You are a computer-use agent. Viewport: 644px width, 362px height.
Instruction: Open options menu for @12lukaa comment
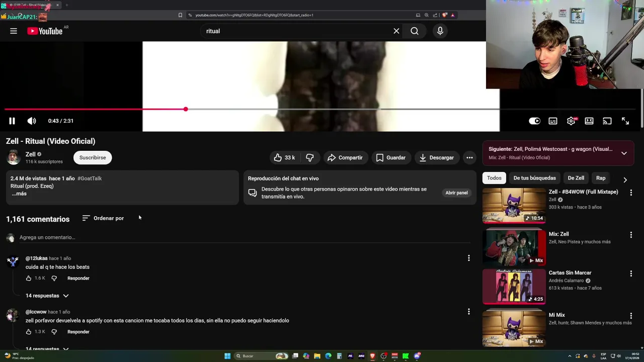(468, 258)
